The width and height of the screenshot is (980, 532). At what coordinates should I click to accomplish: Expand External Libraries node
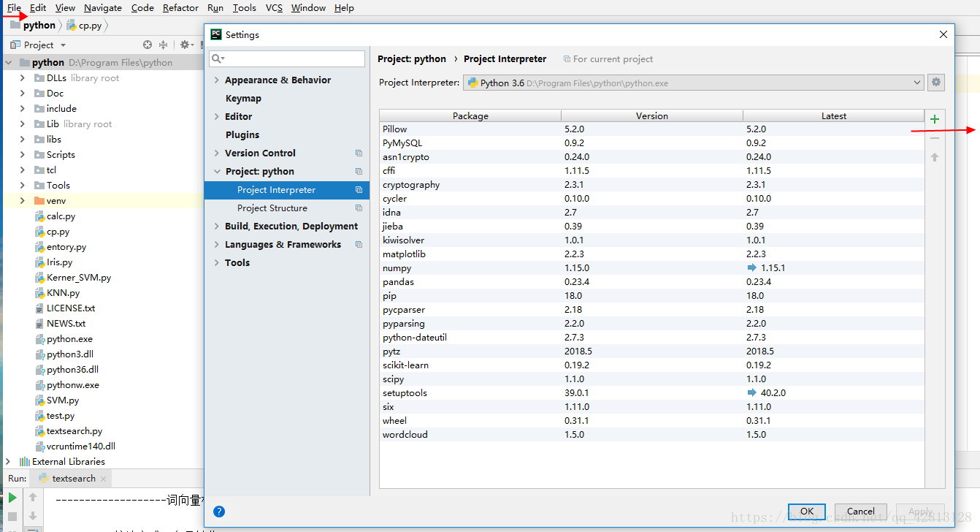(9, 462)
